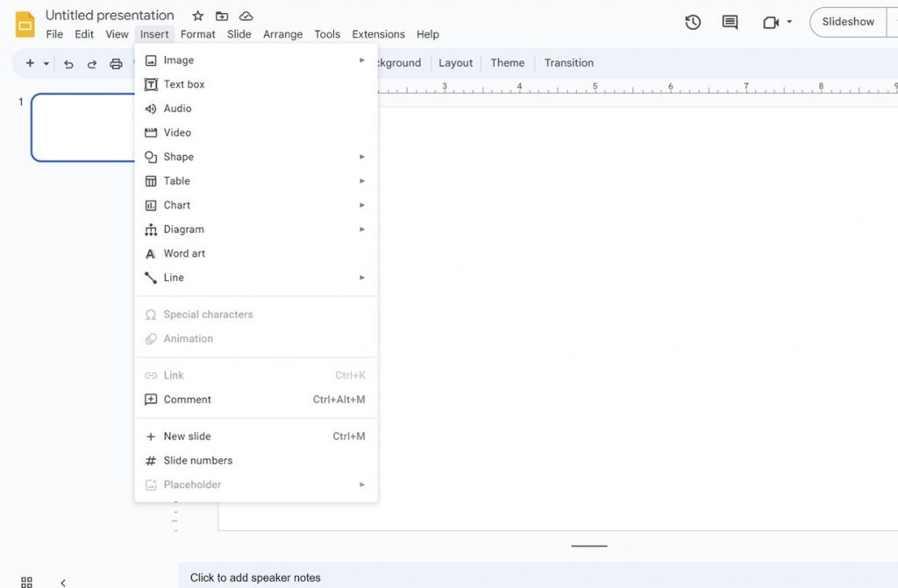Image resolution: width=898 pixels, height=588 pixels.
Task: Click the Background toolbar button
Action: coord(400,63)
